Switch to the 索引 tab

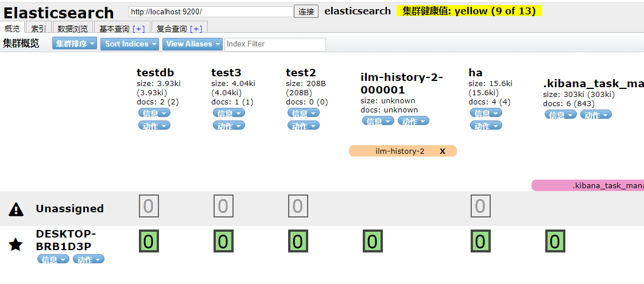point(38,28)
